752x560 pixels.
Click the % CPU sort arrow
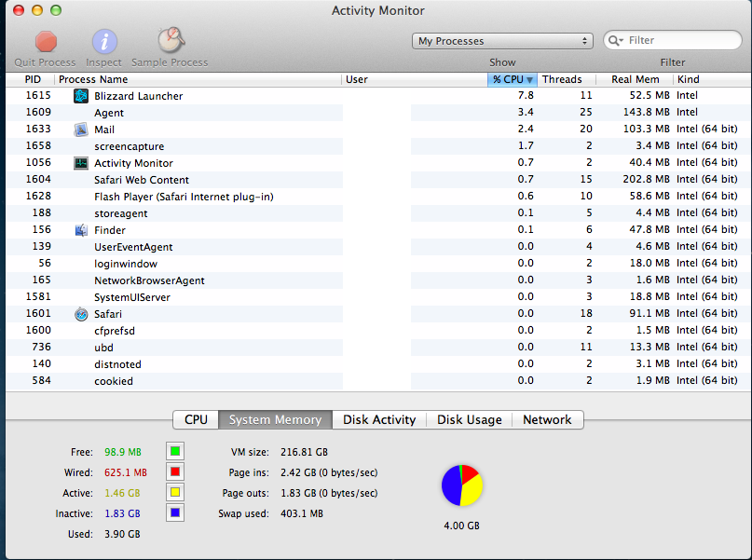[529, 80]
